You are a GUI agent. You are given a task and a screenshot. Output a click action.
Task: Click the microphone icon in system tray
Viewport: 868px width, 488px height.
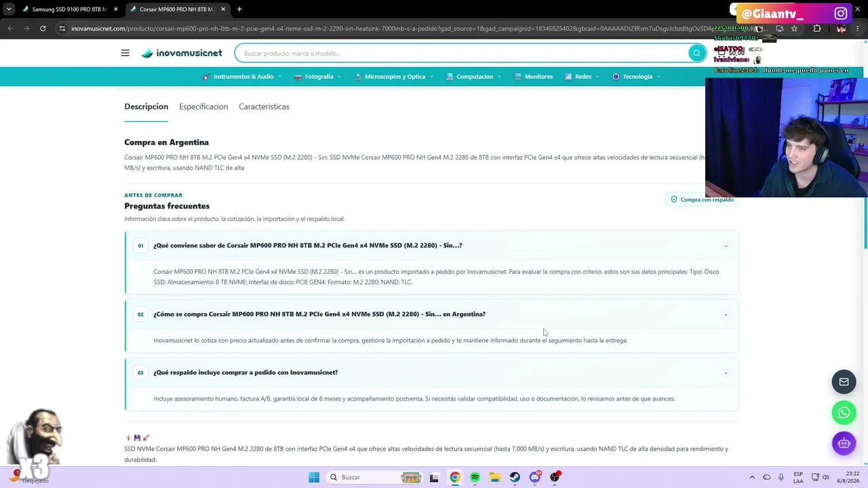tap(781, 477)
